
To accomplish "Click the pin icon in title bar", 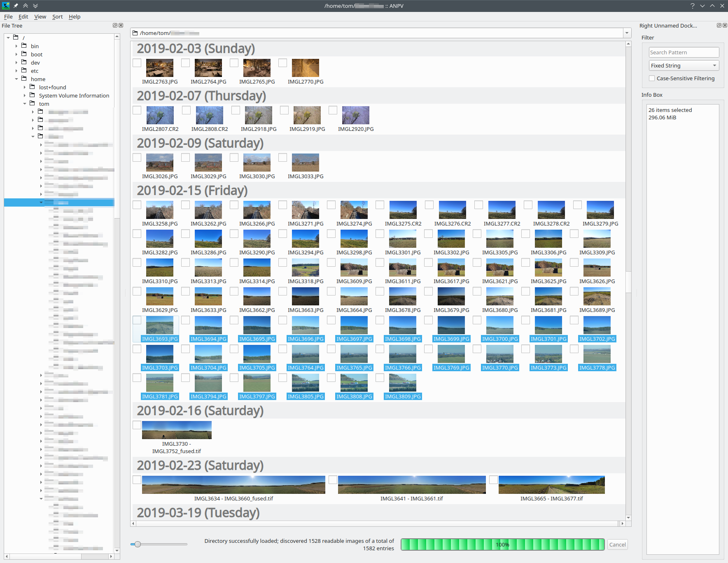I will 16,6.
